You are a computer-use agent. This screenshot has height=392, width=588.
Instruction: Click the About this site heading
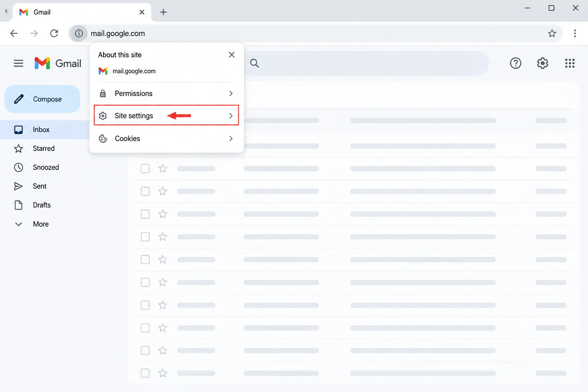(x=120, y=55)
